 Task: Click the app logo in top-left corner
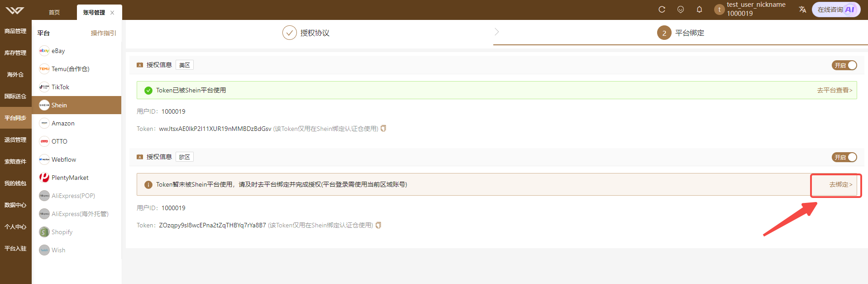pos(15,10)
